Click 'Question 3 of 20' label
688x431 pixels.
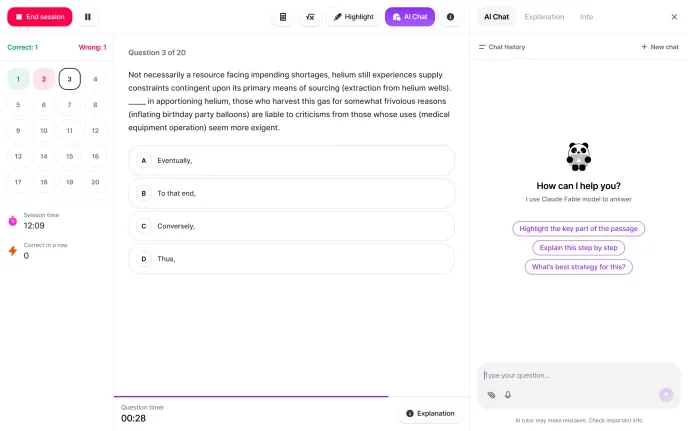(x=157, y=53)
